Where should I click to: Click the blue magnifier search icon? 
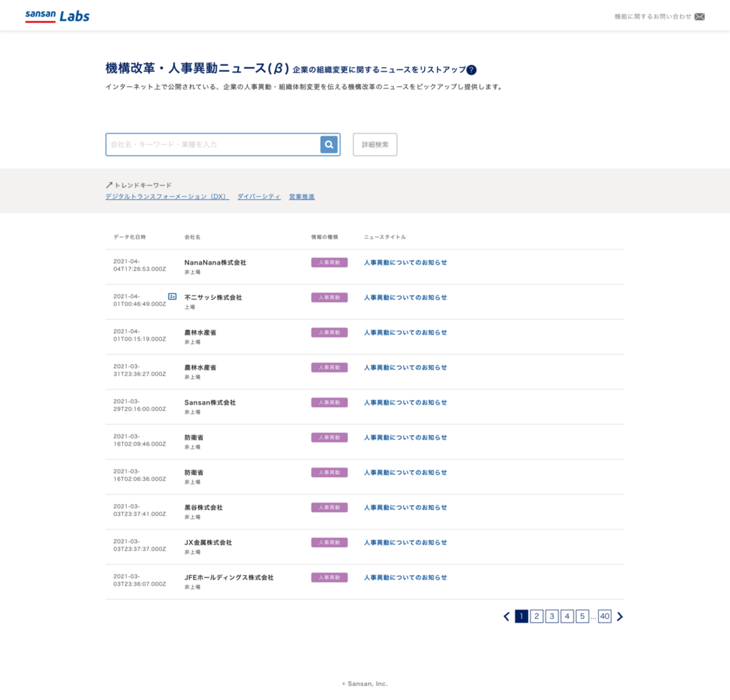pyautogui.click(x=329, y=144)
